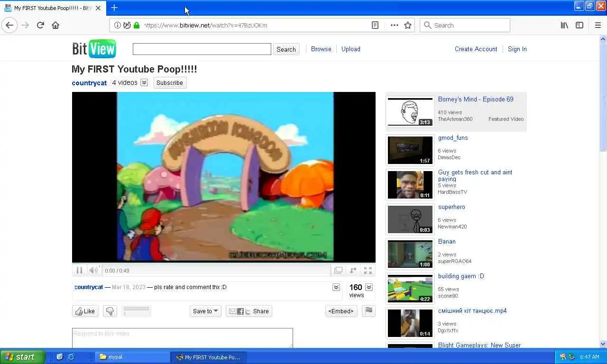Click the green padlock connection icon
This screenshot has height=364, width=607.
(137, 25)
